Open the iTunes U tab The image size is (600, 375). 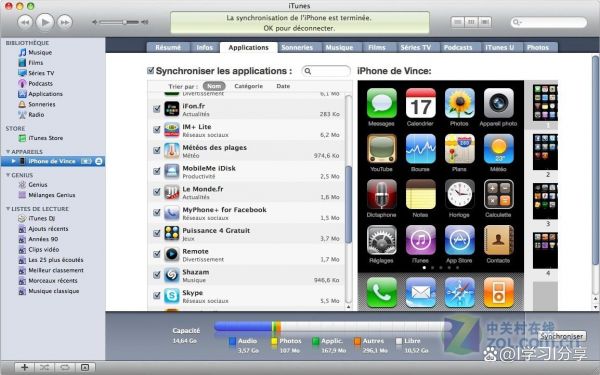click(x=500, y=47)
